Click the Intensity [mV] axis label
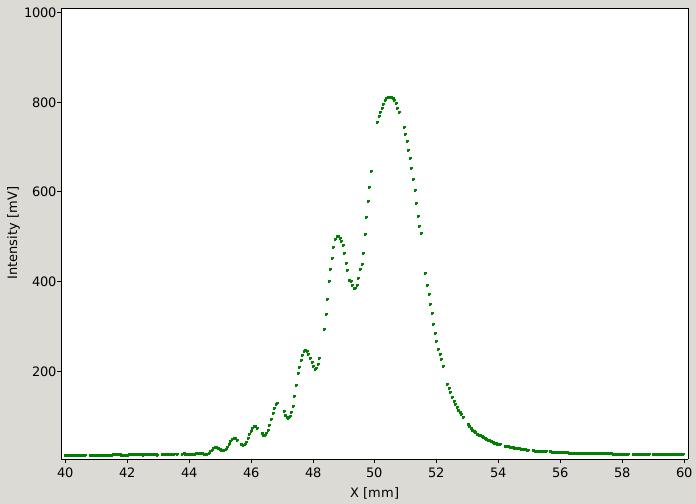The height and width of the screenshot is (504, 696). click(x=13, y=233)
